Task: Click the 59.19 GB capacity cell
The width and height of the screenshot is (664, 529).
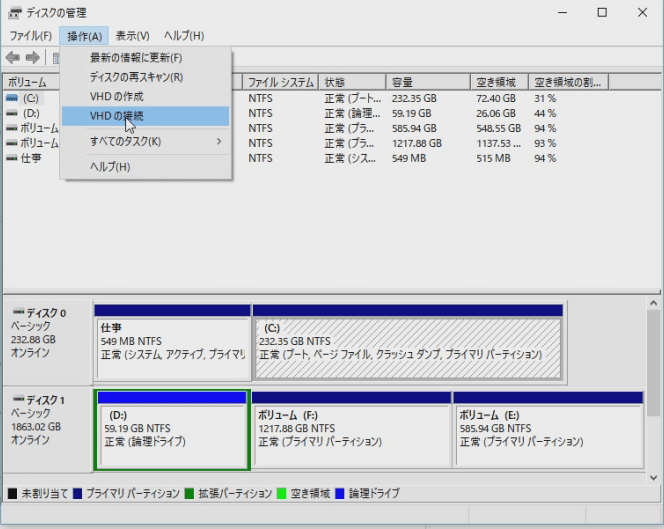Action: tap(412, 113)
